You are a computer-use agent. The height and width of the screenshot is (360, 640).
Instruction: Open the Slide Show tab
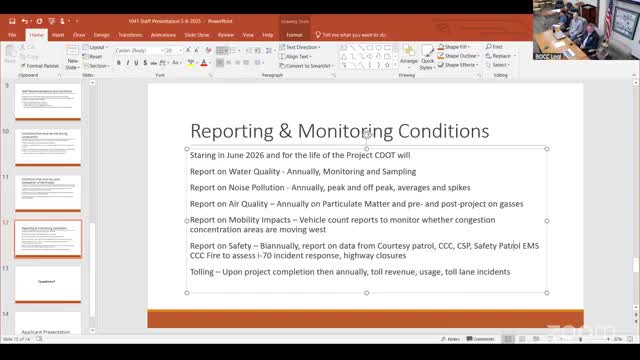coord(197,35)
